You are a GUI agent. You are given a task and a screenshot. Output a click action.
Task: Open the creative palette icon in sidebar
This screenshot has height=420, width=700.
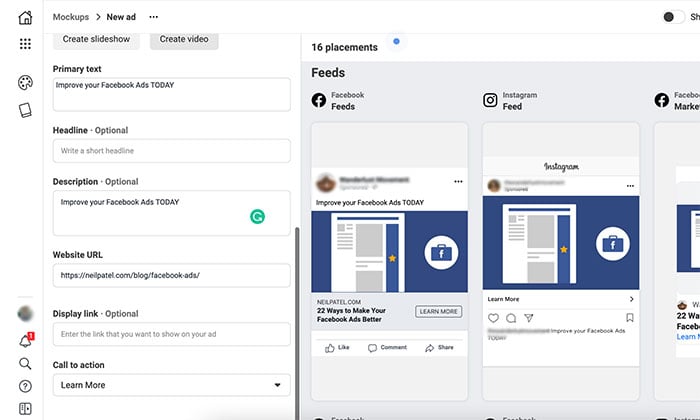click(x=25, y=83)
